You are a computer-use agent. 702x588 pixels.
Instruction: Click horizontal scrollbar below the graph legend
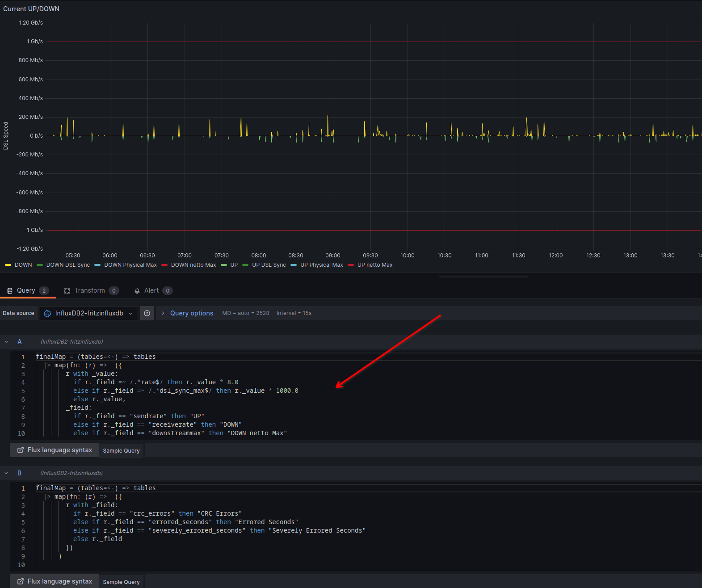(x=483, y=277)
